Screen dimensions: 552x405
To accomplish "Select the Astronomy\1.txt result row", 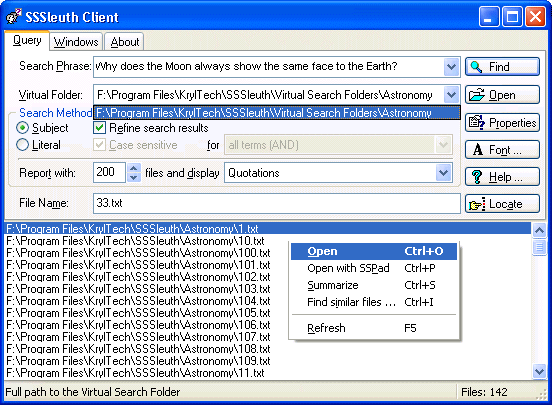I will click(x=268, y=229).
